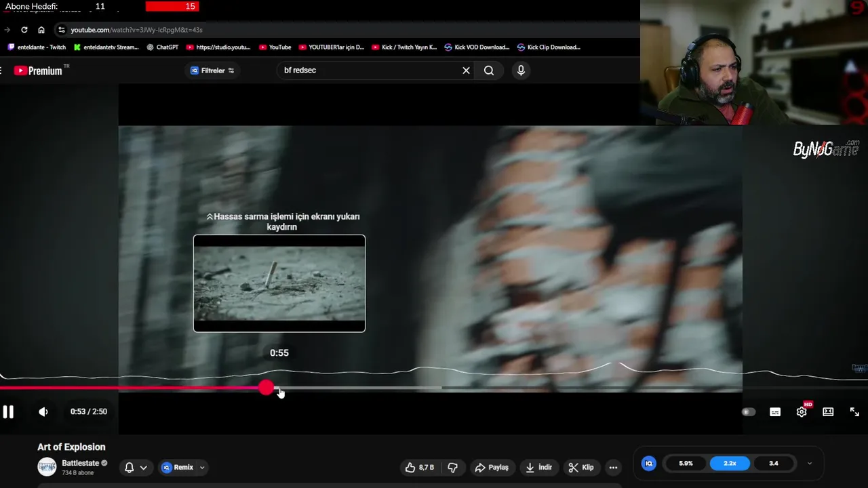Mute the video using the speaker icon

point(43,411)
